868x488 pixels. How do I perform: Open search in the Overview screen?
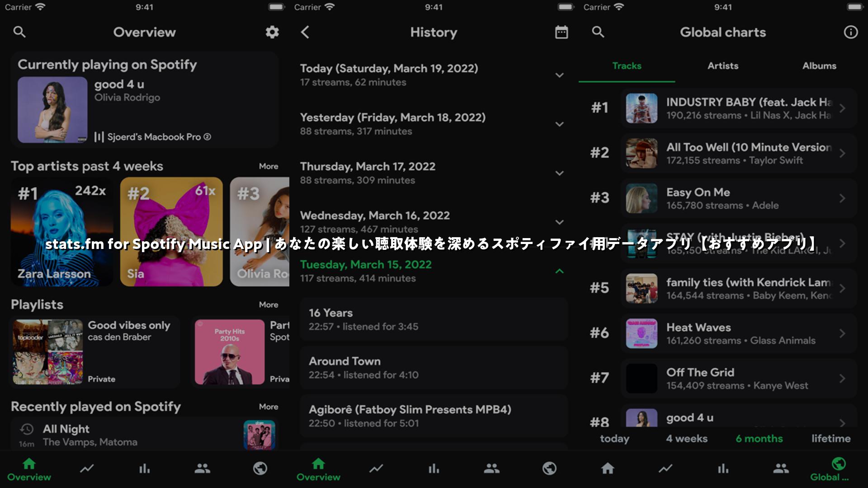pos(19,32)
